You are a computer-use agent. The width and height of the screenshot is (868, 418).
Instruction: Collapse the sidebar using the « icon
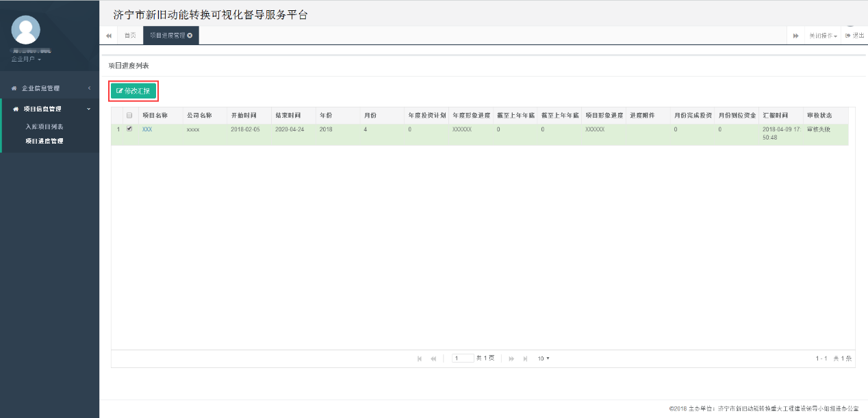point(108,35)
